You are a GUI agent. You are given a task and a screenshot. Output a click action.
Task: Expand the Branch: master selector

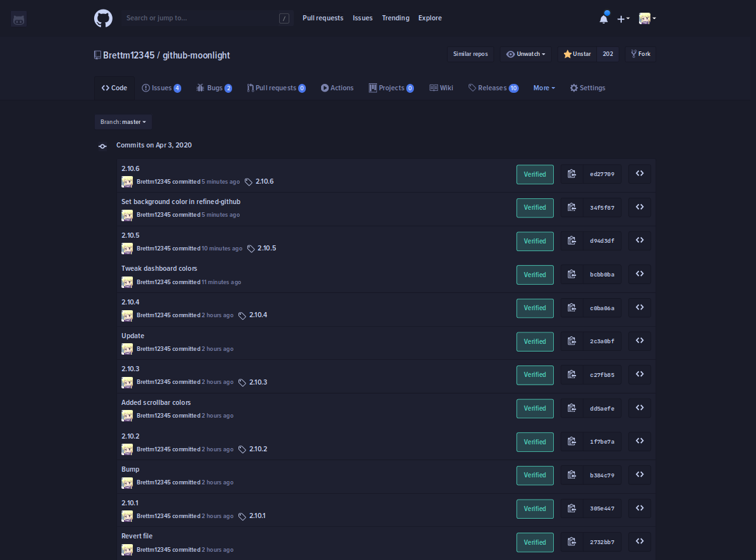pos(123,122)
